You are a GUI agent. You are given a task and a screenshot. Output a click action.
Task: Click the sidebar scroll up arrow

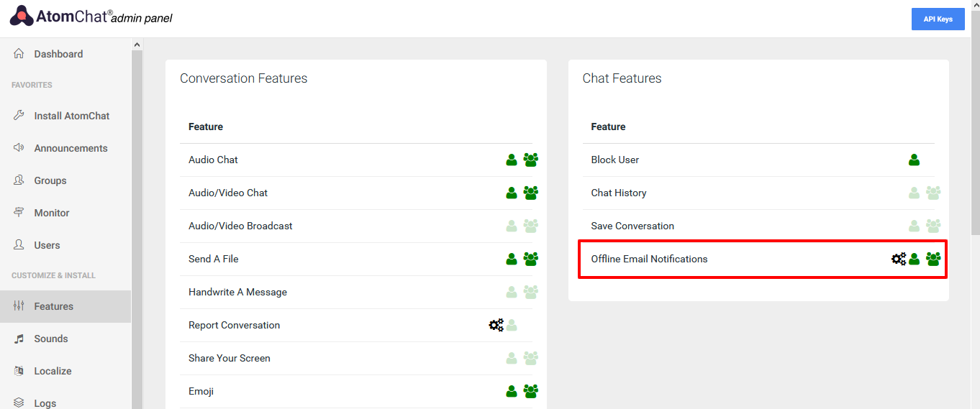pos(137,45)
